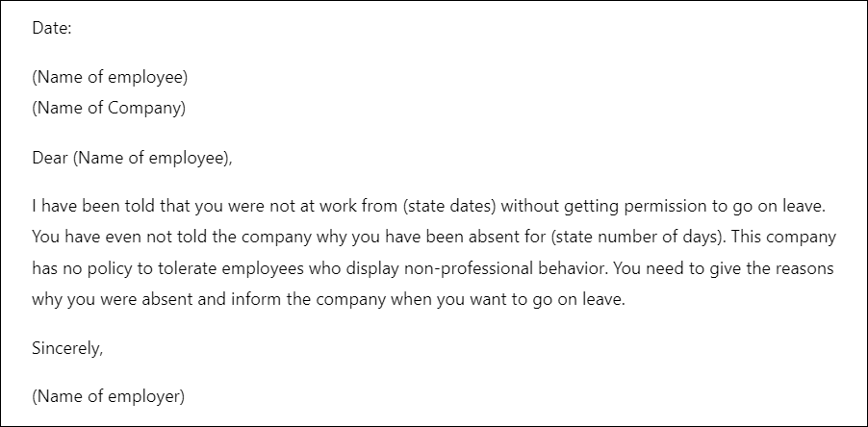Image resolution: width=868 pixels, height=427 pixels.
Task: Click the 'Sincerely,' closing line
Action: [x=67, y=349]
